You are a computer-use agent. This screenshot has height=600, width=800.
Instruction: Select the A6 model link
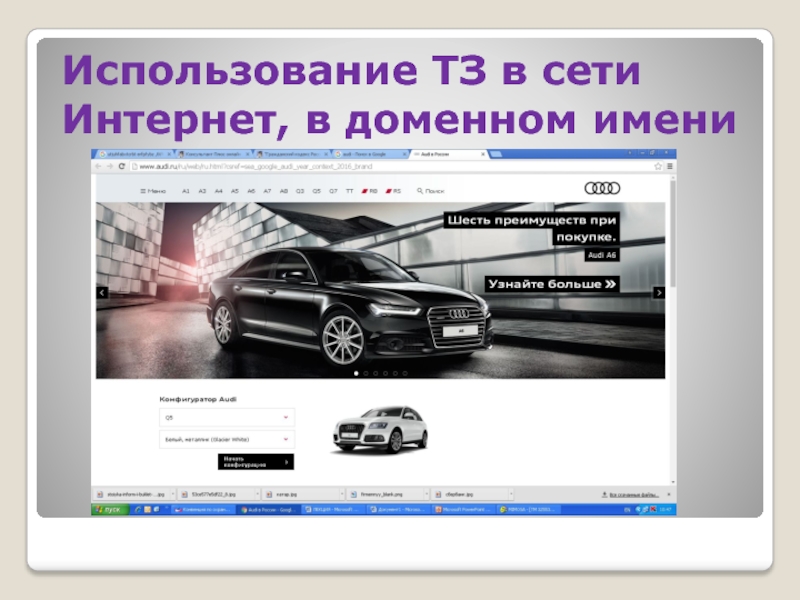[x=251, y=191]
